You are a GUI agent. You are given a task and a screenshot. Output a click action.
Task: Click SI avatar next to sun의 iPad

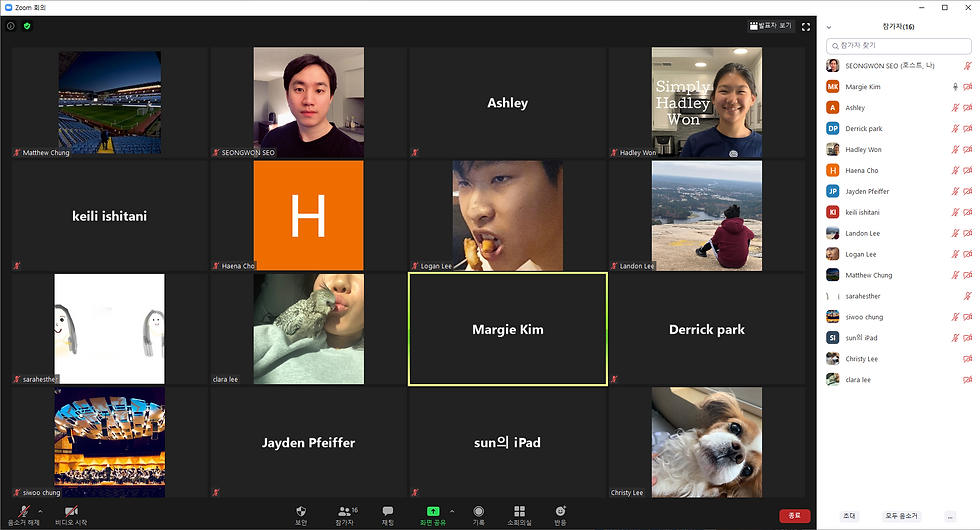click(832, 338)
